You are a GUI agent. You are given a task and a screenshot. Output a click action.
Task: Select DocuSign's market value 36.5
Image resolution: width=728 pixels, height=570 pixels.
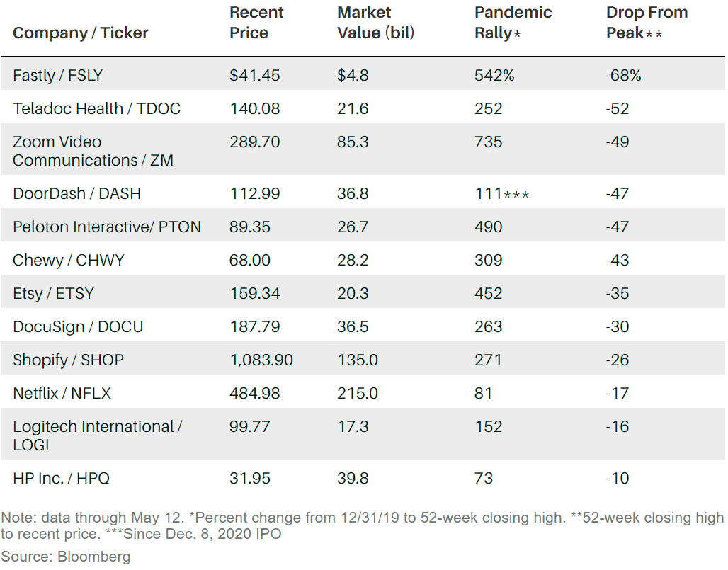(353, 327)
